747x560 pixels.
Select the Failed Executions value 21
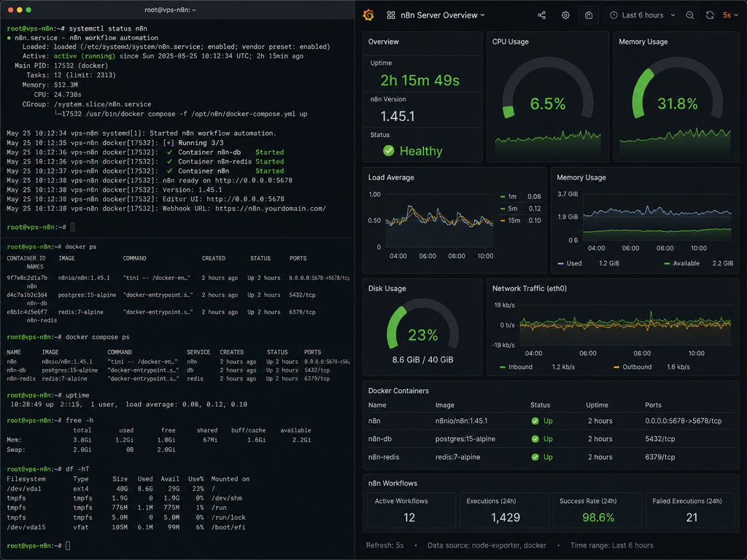coord(692,518)
